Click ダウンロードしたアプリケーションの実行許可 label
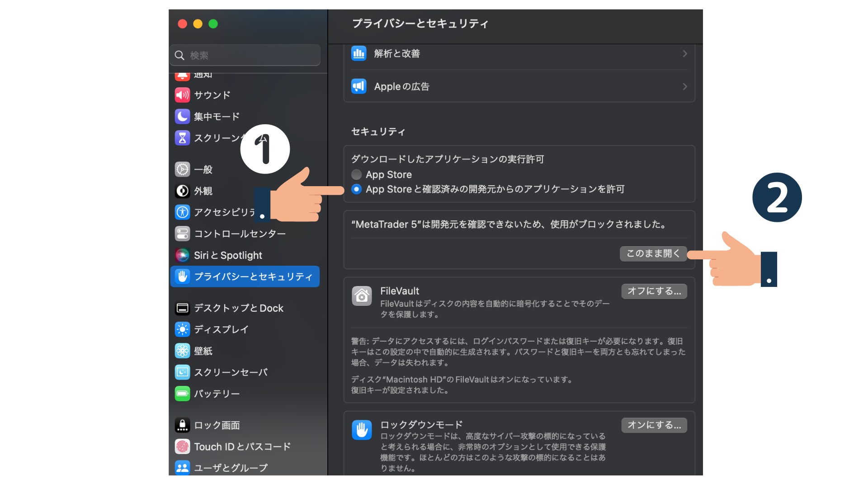Image resolution: width=868 pixels, height=488 pixels. pyautogui.click(x=448, y=159)
